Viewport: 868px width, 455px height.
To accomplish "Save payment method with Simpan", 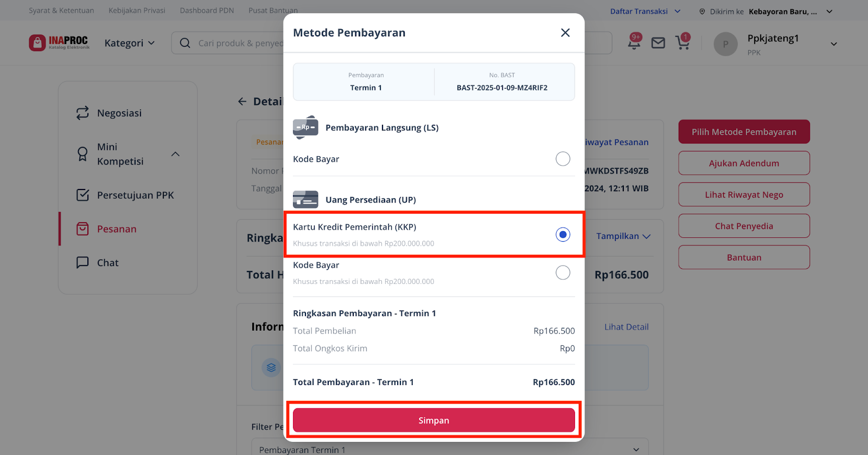I will (434, 420).
